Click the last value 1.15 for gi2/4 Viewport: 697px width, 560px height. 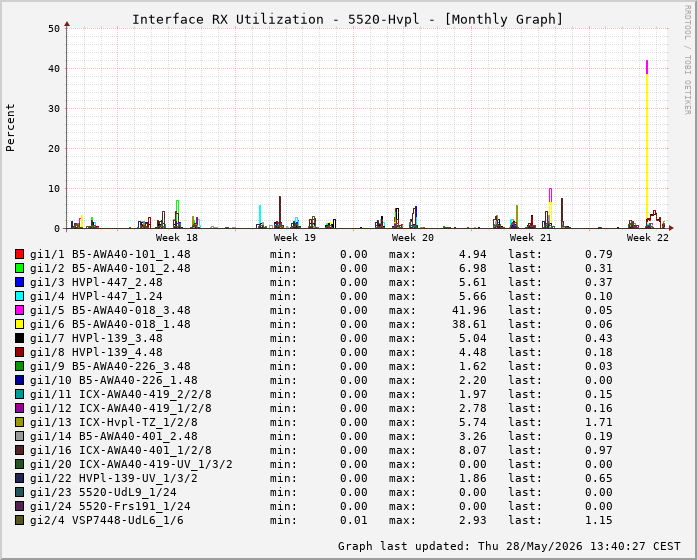(x=599, y=520)
